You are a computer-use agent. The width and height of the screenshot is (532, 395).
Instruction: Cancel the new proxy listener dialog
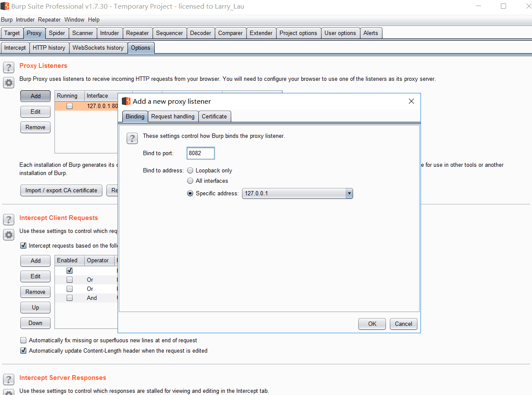[404, 324]
